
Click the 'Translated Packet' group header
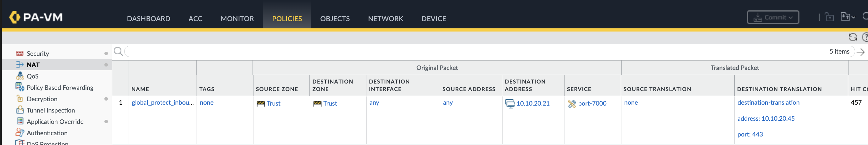pos(735,67)
